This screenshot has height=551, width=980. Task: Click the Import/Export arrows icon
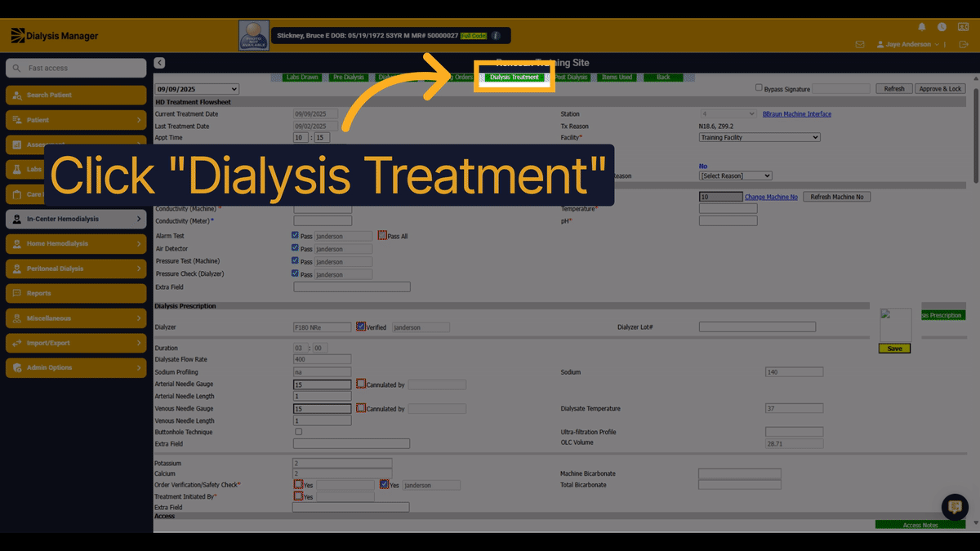[x=17, y=343]
